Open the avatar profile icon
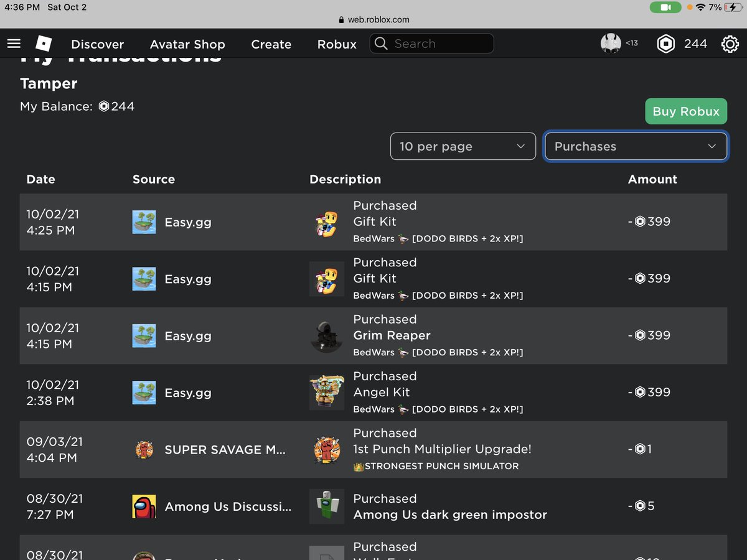The height and width of the screenshot is (560, 747). [611, 44]
